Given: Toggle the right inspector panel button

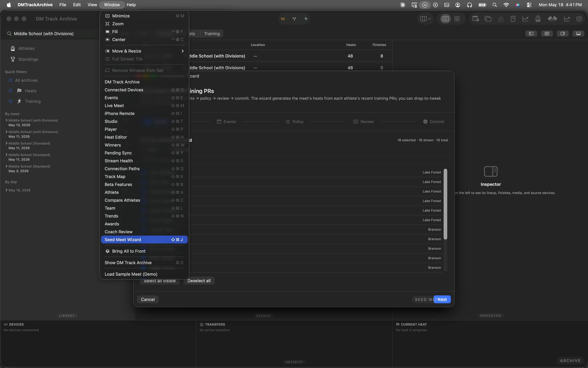Looking at the screenshot, I should (563, 34).
